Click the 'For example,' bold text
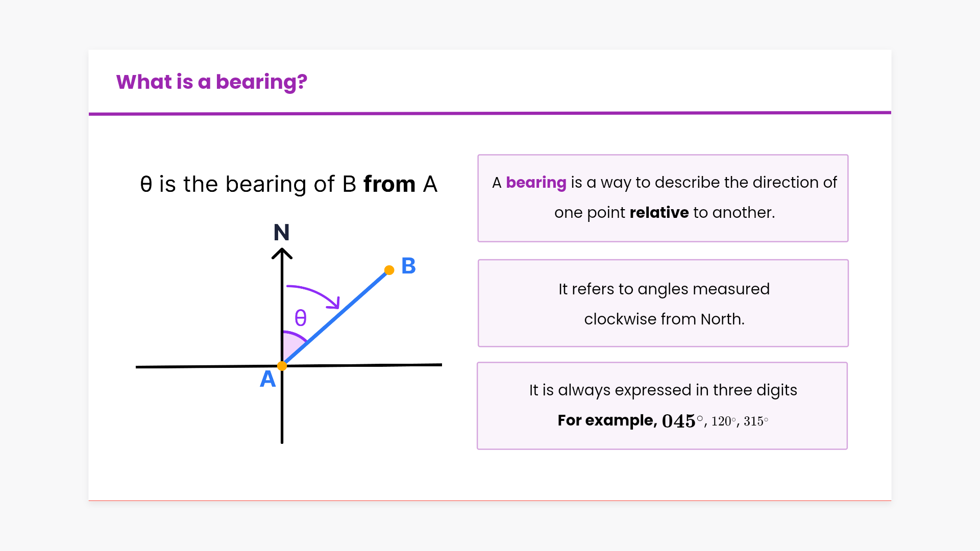The width and height of the screenshot is (980, 551). click(607, 420)
